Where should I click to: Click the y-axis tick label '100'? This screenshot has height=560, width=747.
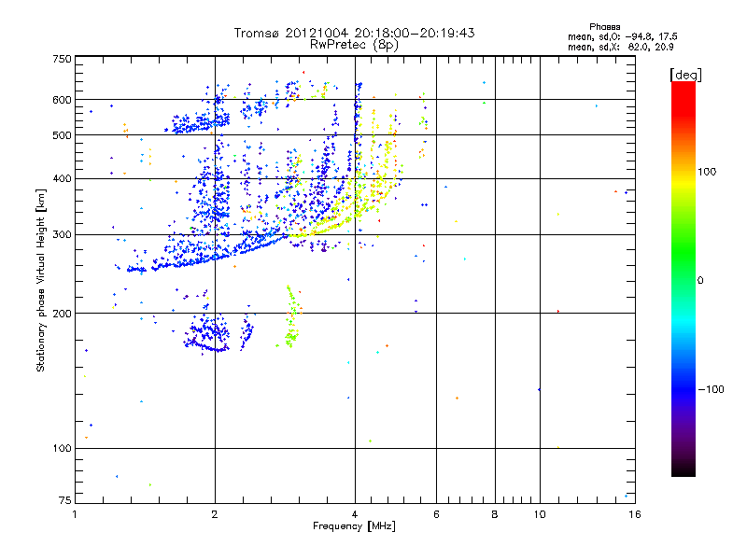[x=62, y=448]
